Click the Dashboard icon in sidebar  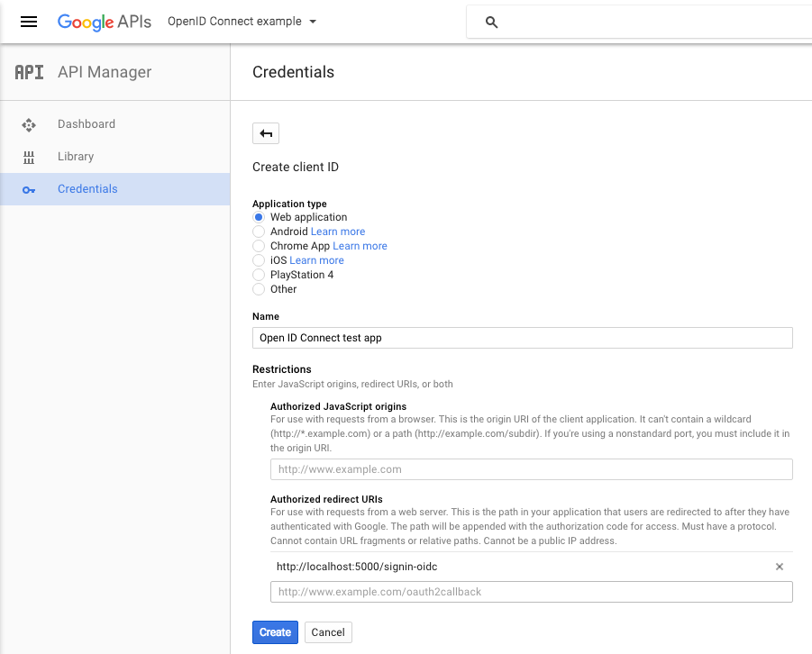coord(29,124)
